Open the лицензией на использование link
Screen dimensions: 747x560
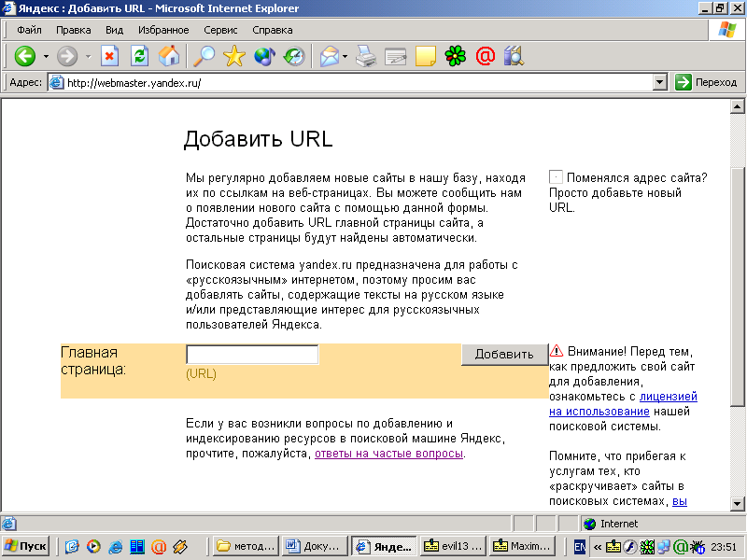623,404
